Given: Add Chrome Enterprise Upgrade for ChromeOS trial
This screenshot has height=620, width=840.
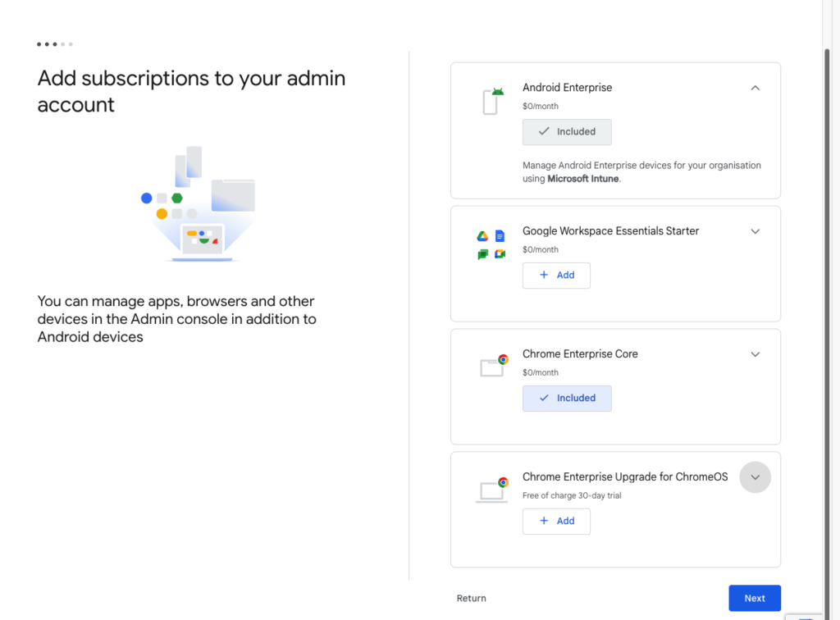Looking at the screenshot, I should coord(556,521).
